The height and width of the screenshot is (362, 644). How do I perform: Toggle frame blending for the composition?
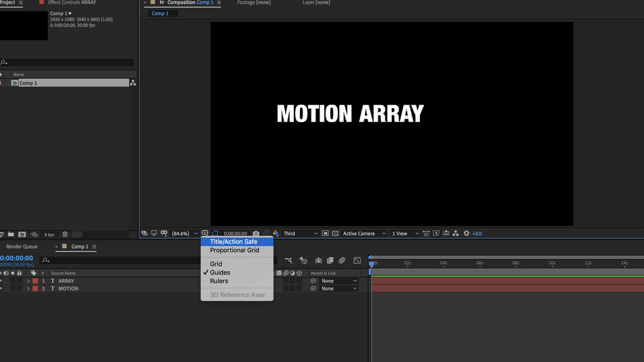tap(330, 260)
